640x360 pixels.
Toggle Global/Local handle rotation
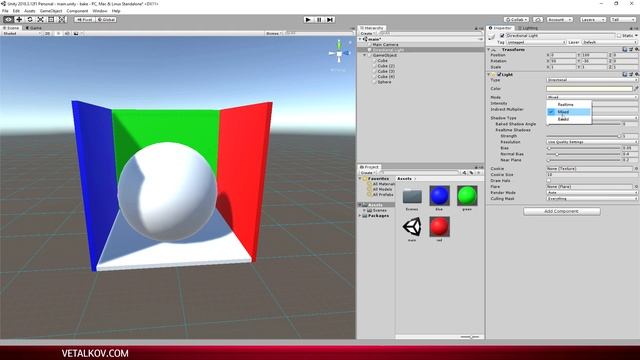point(106,20)
